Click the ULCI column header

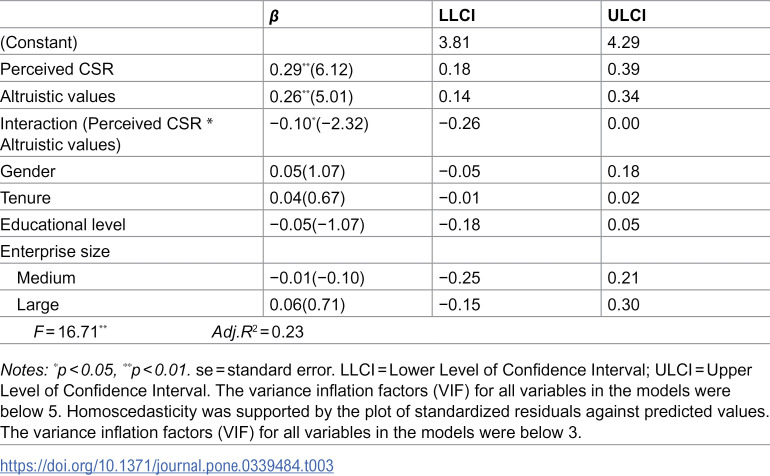626,16
